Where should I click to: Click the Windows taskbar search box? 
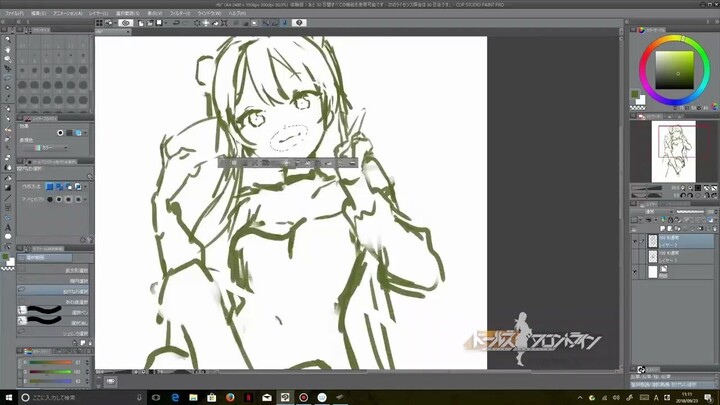[83, 397]
